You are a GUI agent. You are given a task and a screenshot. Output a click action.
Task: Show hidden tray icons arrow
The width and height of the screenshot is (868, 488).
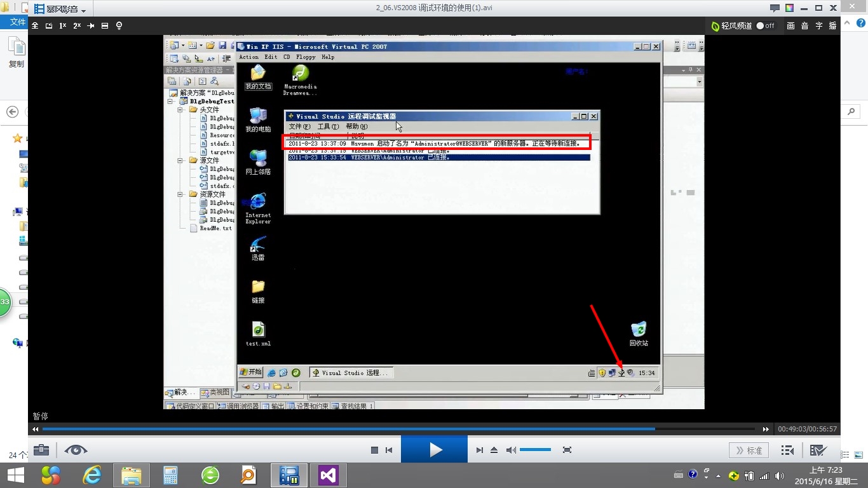(719, 475)
